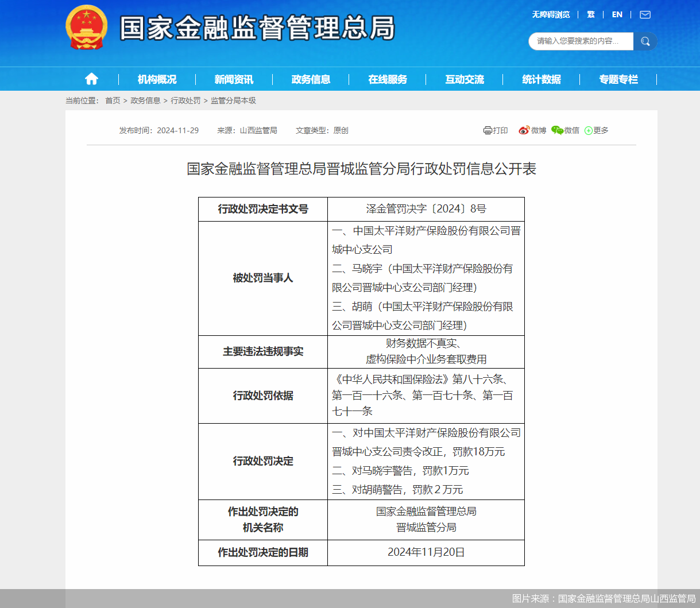Open the 统计数据 menu
This screenshot has width=700, height=608.
tap(542, 79)
